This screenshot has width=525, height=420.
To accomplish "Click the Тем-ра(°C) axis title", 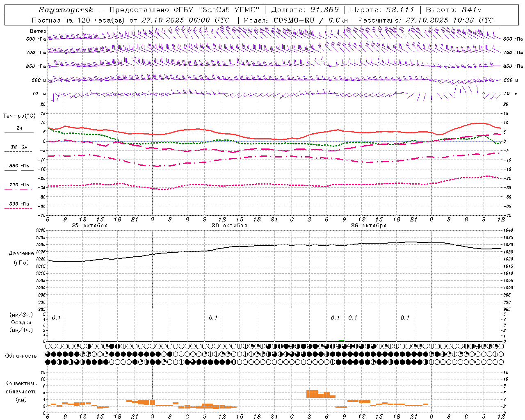I will pos(19,116).
